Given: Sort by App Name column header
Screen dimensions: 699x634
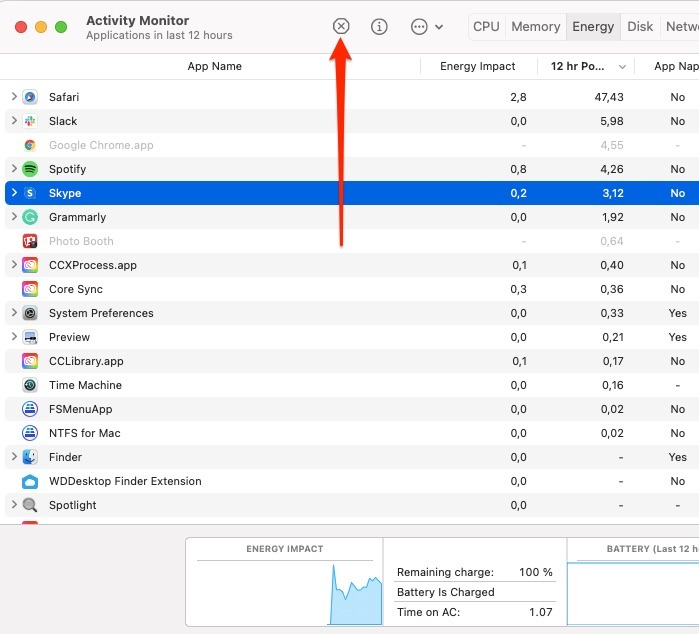Looking at the screenshot, I should [214, 66].
